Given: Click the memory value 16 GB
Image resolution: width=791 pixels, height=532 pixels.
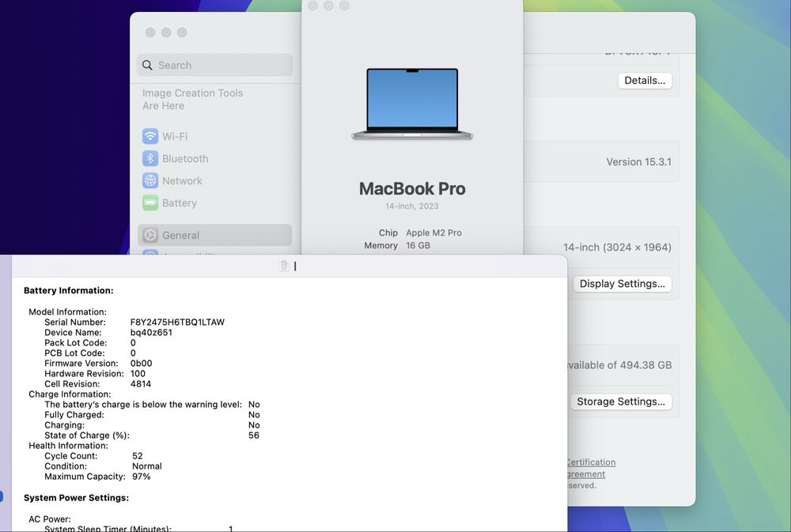Looking at the screenshot, I should coord(418,246).
